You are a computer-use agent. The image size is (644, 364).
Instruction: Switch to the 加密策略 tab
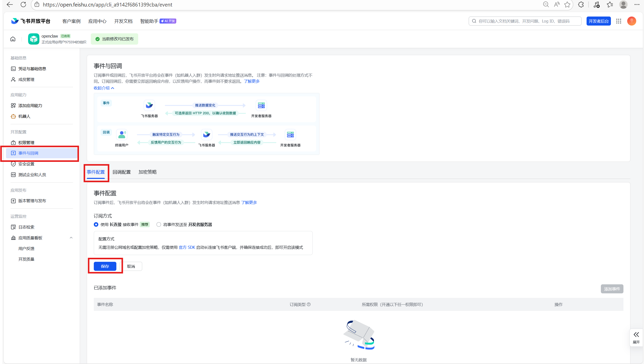(x=147, y=172)
